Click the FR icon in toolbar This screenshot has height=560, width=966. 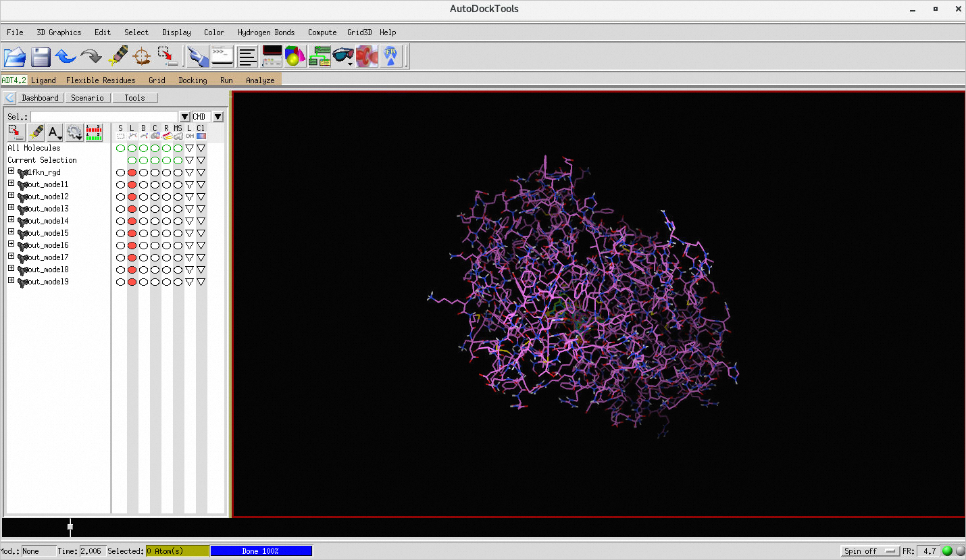391,56
